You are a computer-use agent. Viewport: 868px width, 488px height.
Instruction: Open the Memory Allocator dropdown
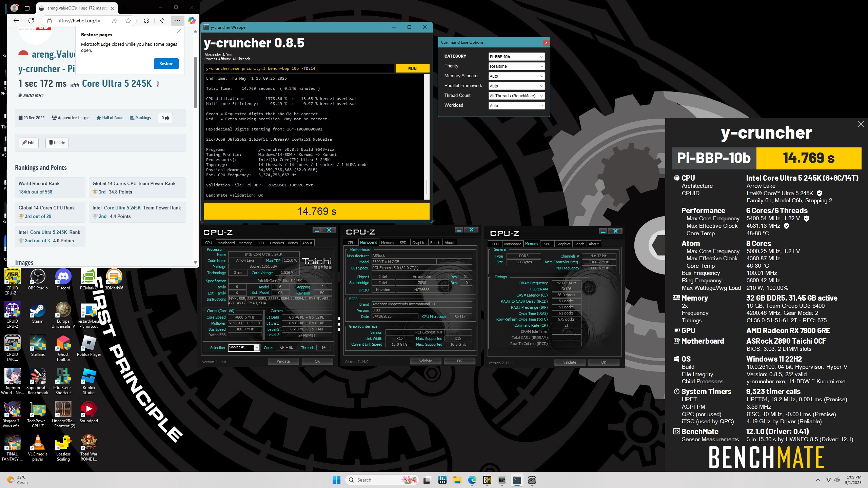(x=516, y=76)
